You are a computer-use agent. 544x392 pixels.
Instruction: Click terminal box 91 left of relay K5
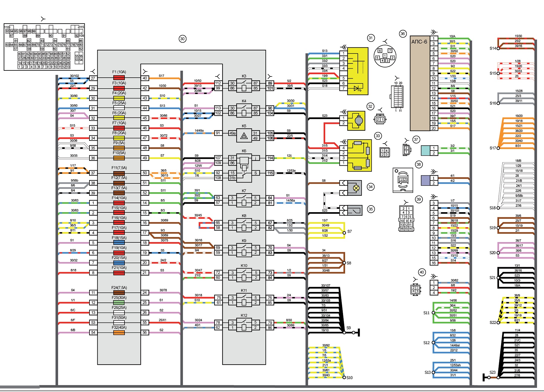click(x=218, y=133)
